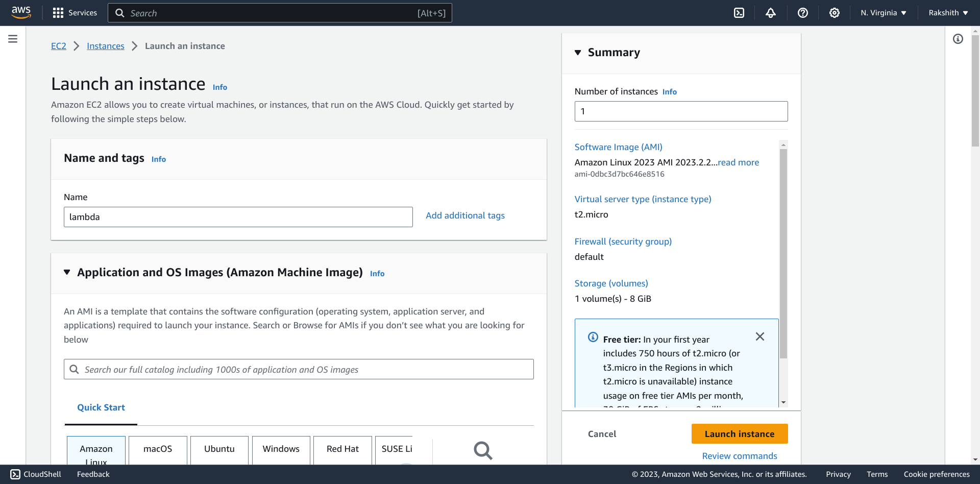Viewport: 980px width, 484px height.
Task: Select the macOS AMI tile
Action: pos(158,450)
